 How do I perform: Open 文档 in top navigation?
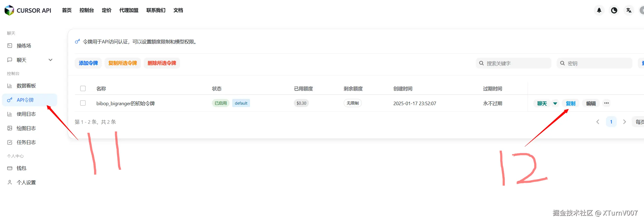pos(178,10)
